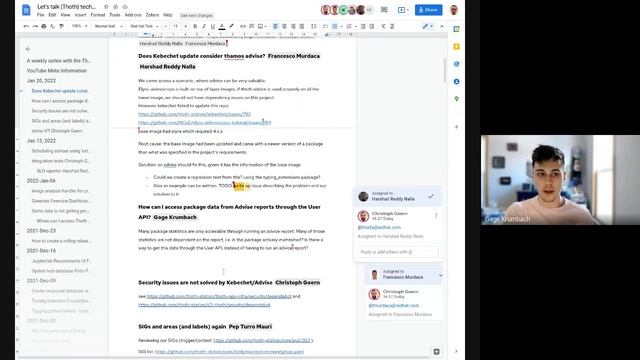The image size is (640, 360).
Task: Apply Bold formatting
Action: (x=195, y=26)
